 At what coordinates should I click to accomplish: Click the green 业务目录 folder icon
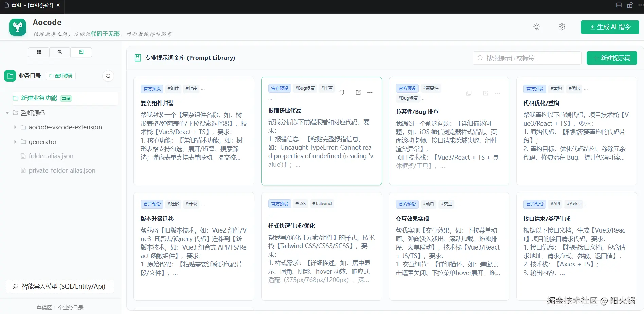point(10,76)
